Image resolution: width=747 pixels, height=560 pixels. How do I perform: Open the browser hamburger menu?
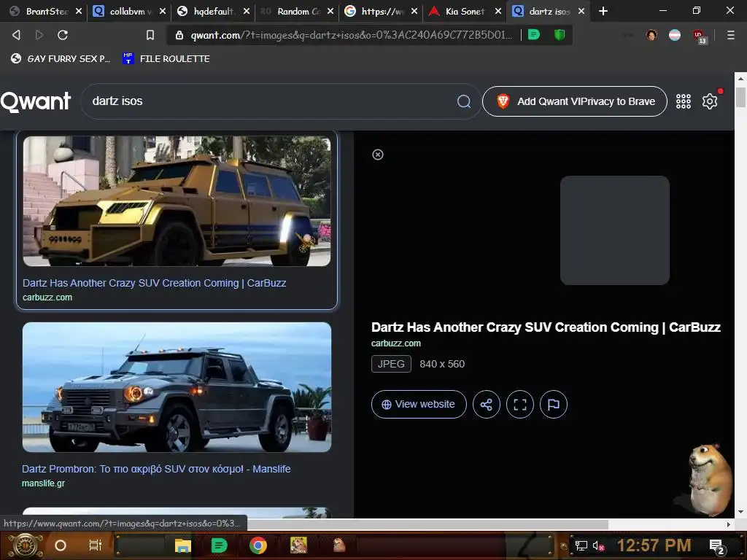pos(730,35)
